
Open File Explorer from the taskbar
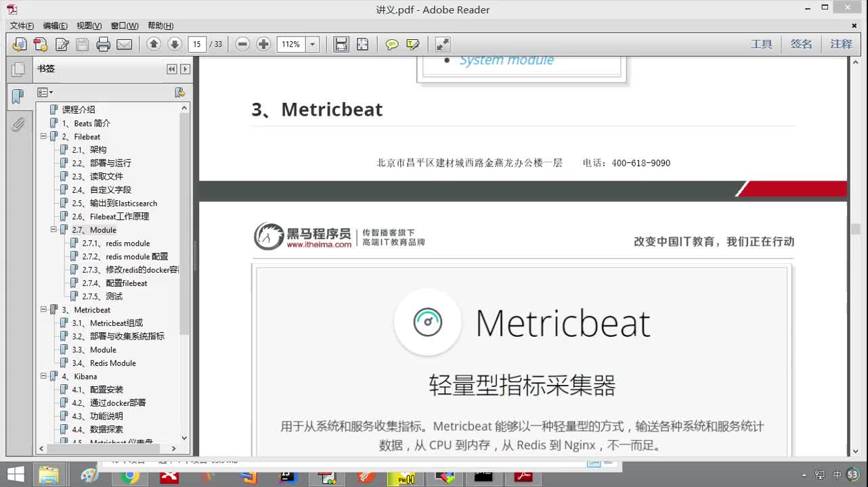click(x=49, y=476)
